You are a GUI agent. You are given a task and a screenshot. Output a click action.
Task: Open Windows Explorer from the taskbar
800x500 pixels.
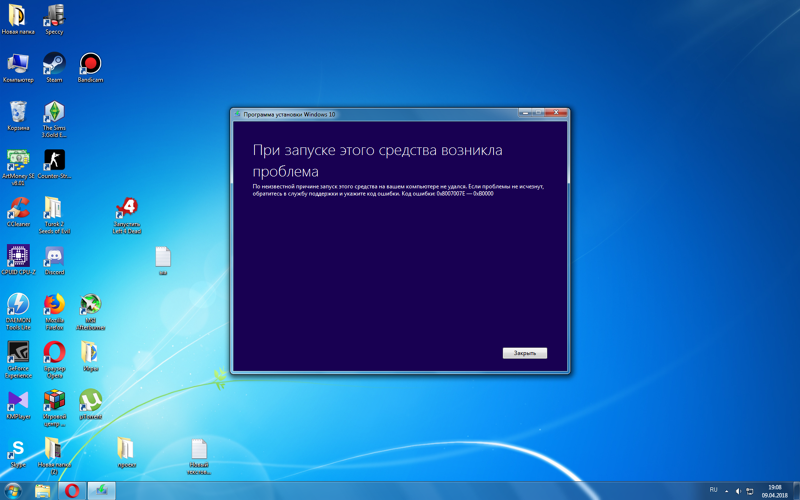coord(43,491)
